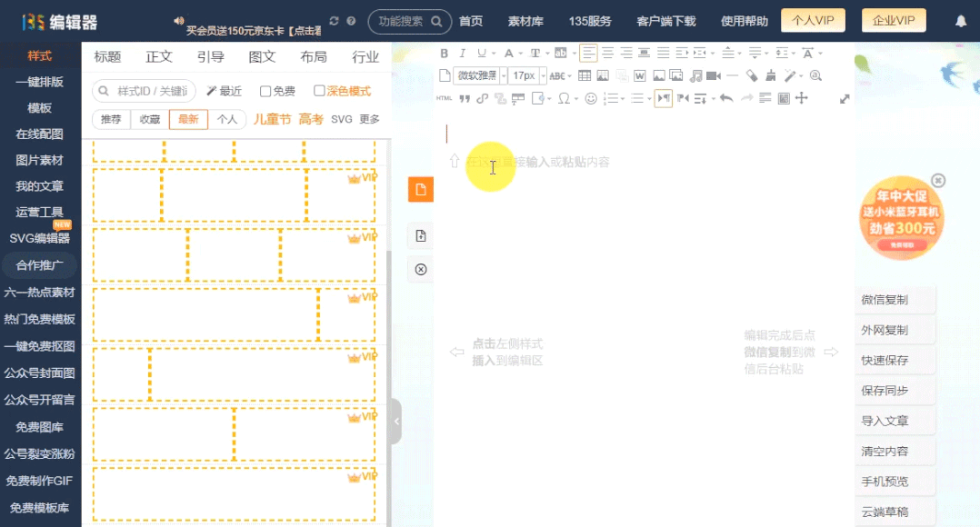Viewport: 980px width, 527px height.
Task: Open the 素材库 menu item
Action: coord(525,21)
